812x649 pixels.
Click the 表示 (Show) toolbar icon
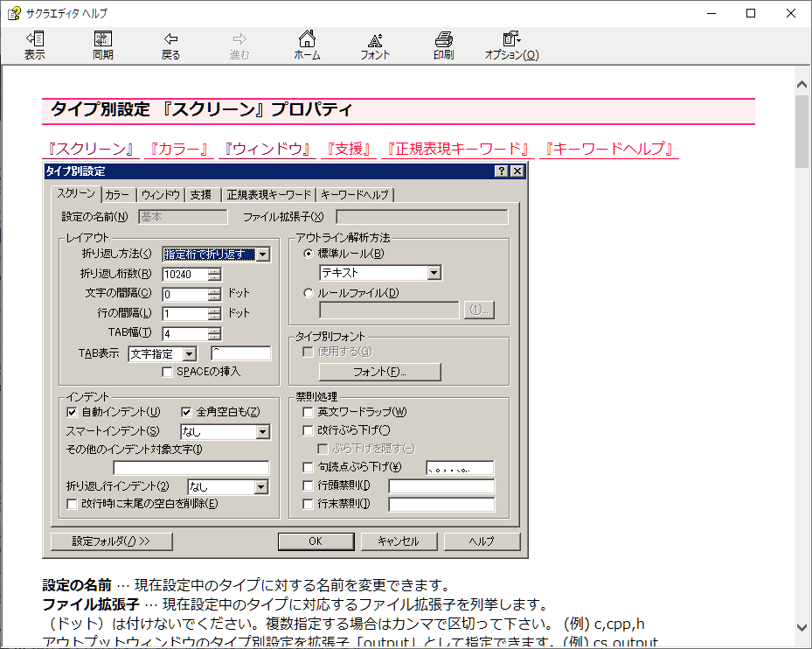click(35, 45)
